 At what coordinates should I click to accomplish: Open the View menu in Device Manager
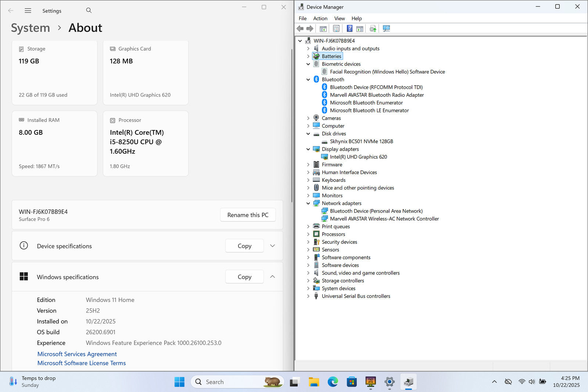(x=339, y=18)
